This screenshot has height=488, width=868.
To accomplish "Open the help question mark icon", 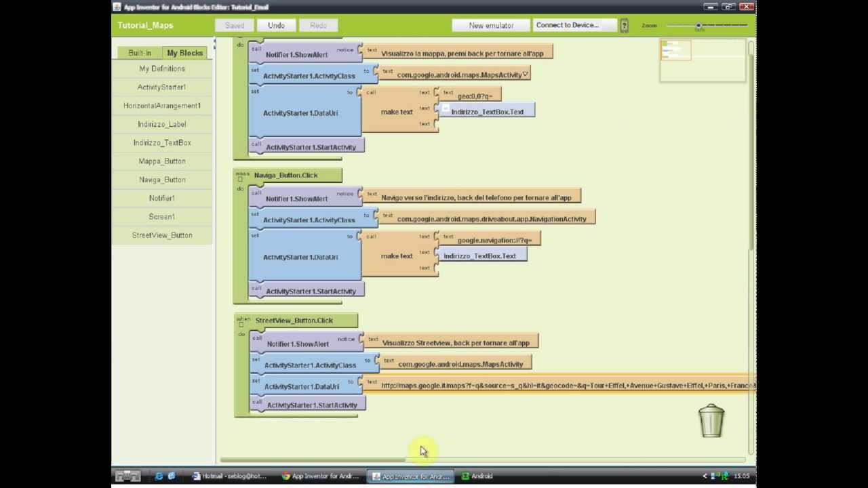I will [624, 26].
